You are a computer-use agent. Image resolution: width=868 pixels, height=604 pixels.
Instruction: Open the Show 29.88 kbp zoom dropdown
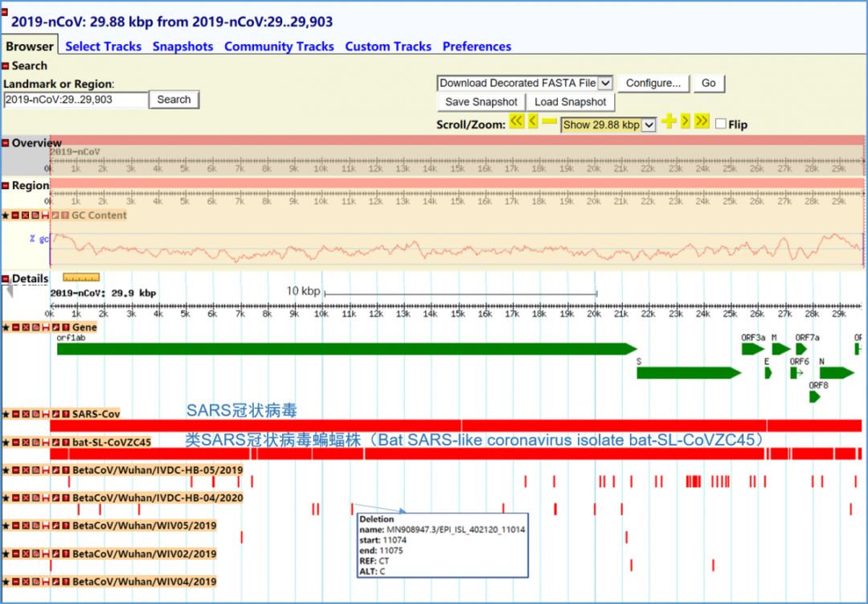coord(608,125)
